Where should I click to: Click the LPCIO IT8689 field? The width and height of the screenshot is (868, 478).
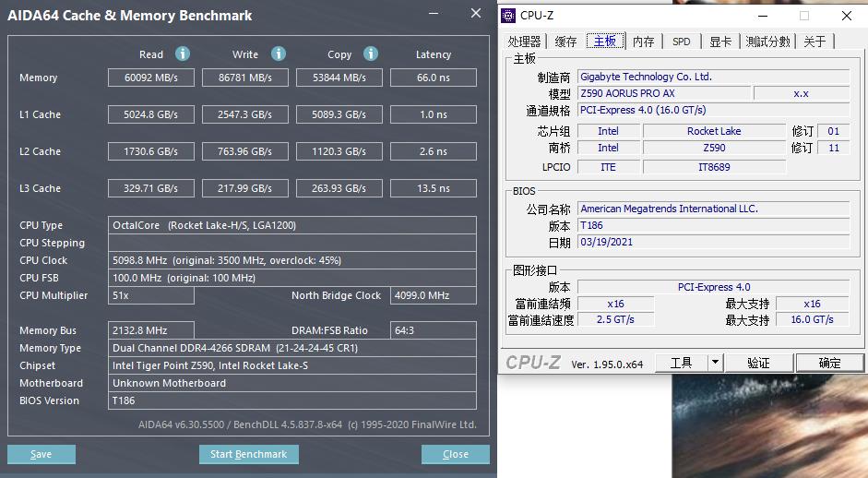point(714,167)
